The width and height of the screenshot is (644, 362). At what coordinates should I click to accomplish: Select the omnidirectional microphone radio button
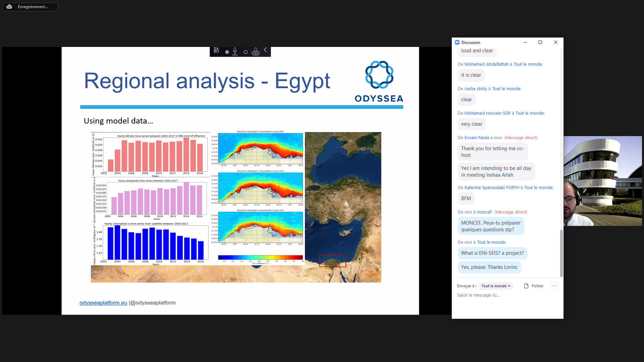point(246,52)
